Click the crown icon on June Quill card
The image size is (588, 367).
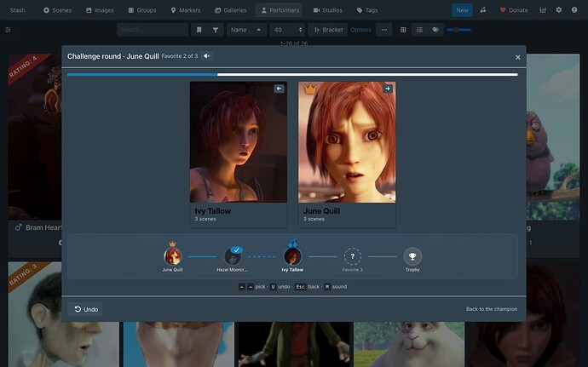(x=310, y=89)
